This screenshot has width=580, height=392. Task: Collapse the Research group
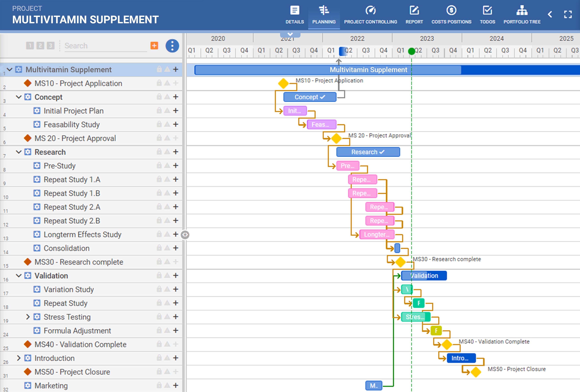18,152
